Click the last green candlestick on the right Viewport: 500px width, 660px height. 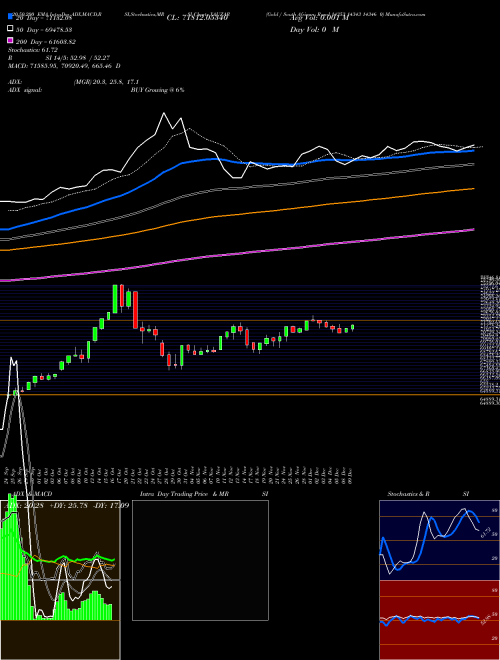point(353,327)
